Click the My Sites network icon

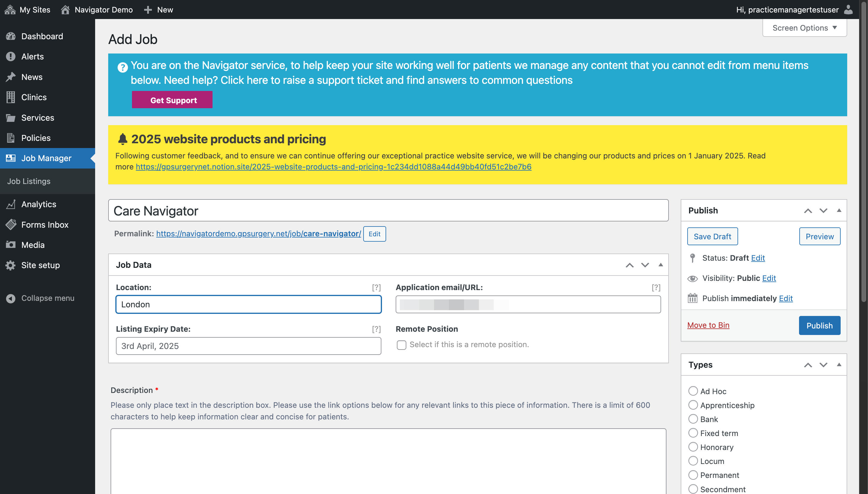[10, 10]
